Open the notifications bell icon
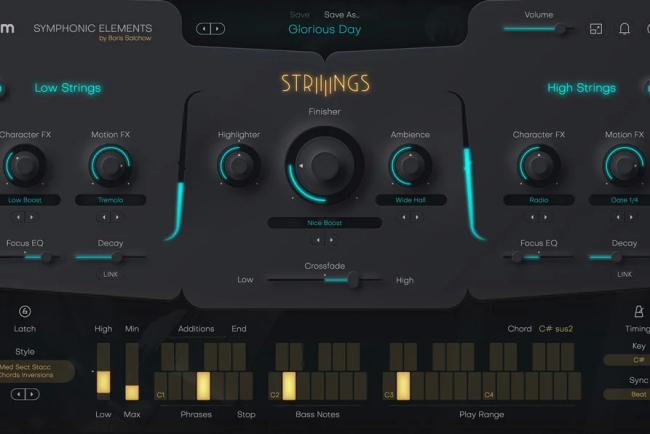Viewport: 650px width, 434px height. (x=624, y=29)
